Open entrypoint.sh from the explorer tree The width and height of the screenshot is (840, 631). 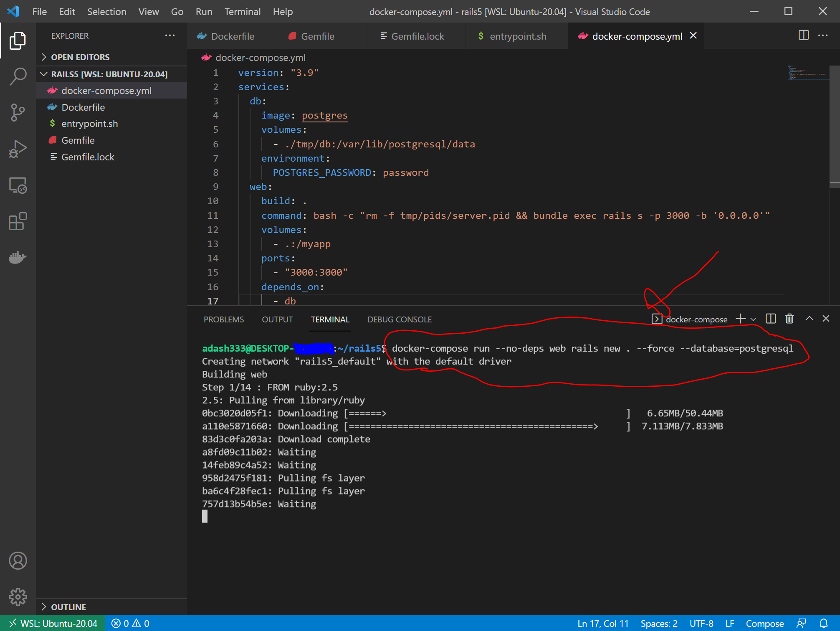[x=111, y=124]
